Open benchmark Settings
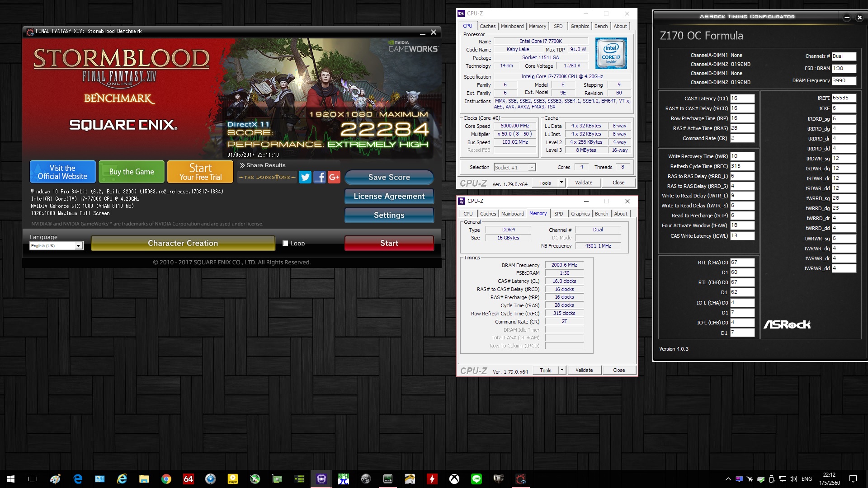The image size is (868, 488). 389,215
